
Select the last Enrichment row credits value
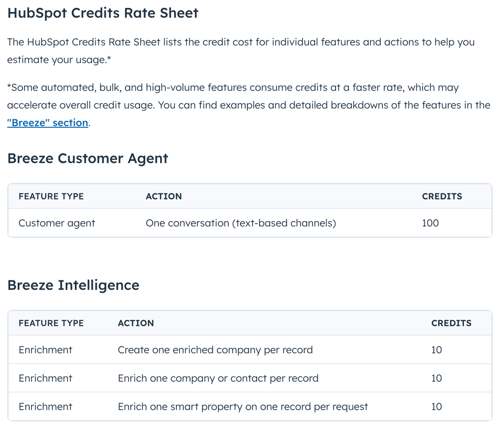click(436, 407)
